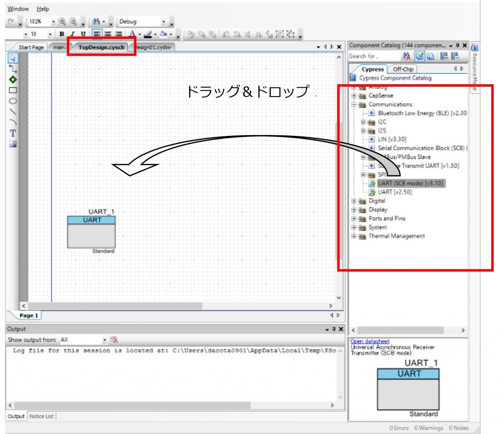This screenshot has height=434, width=504.
Task: Expand the System catalog folder
Action: [354, 228]
